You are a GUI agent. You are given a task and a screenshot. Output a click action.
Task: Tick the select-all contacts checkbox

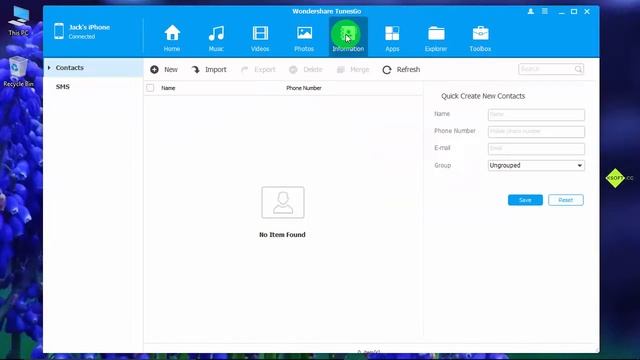click(x=150, y=88)
